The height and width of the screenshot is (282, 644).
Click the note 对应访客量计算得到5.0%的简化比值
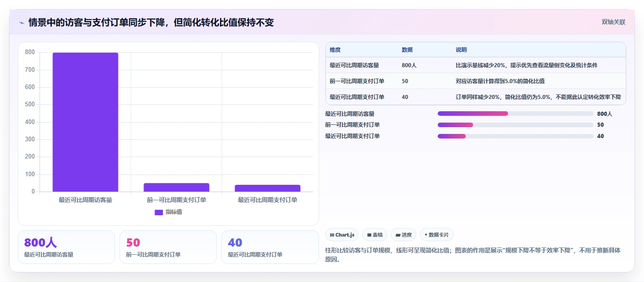500,81
